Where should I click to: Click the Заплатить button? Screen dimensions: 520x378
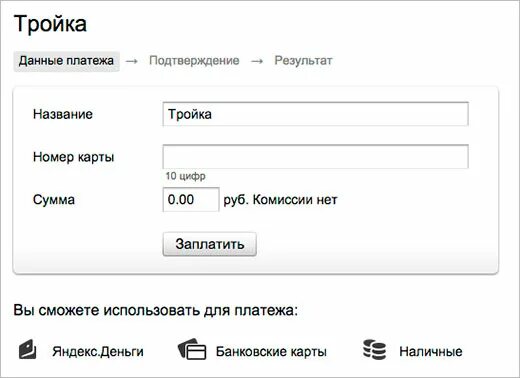tap(210, 244)
